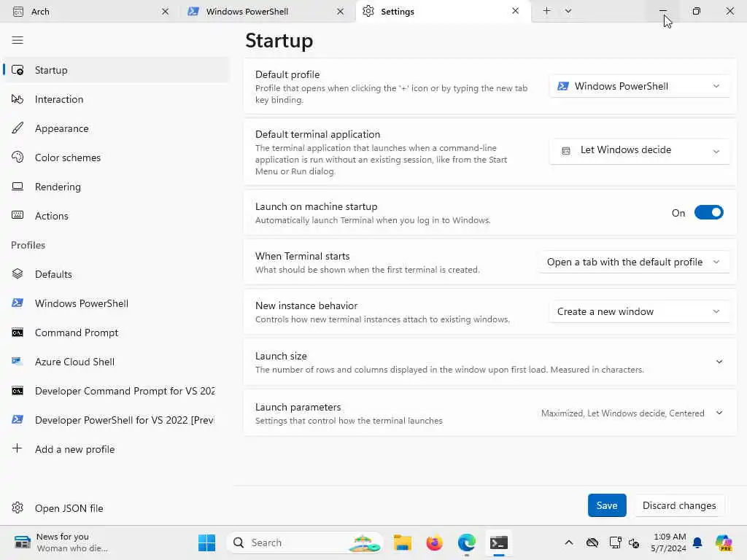Viewport: 747px width, 560px height.
Task: Click the Rendering monitor icon
Action: pyautogui.click(x=18, y=186)
